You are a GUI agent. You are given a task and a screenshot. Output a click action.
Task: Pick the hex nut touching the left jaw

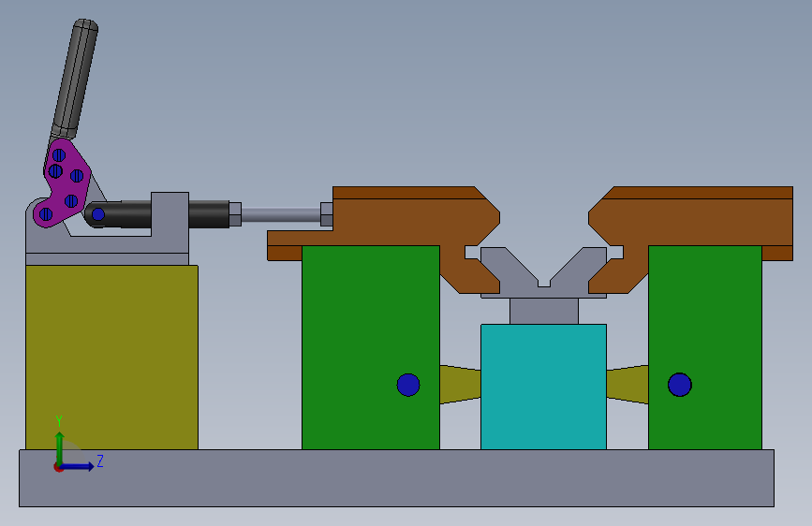click(x=327, y=214)
